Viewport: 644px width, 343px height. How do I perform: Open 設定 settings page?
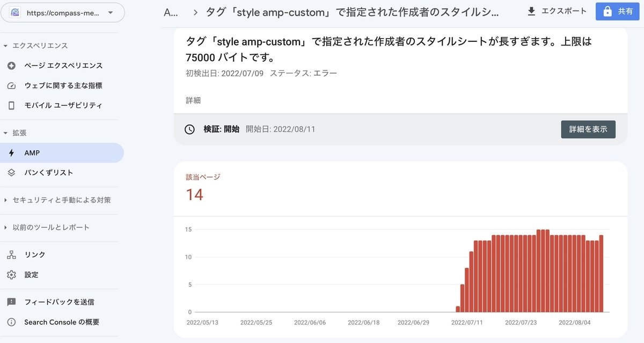pyautogui.click(x=62, y=274)
